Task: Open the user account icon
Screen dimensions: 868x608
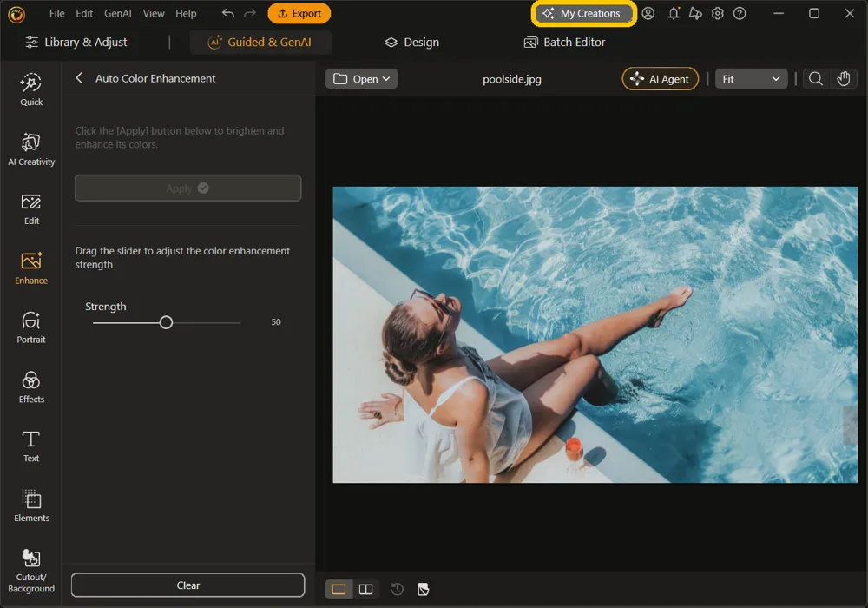Action: point(648,13)
